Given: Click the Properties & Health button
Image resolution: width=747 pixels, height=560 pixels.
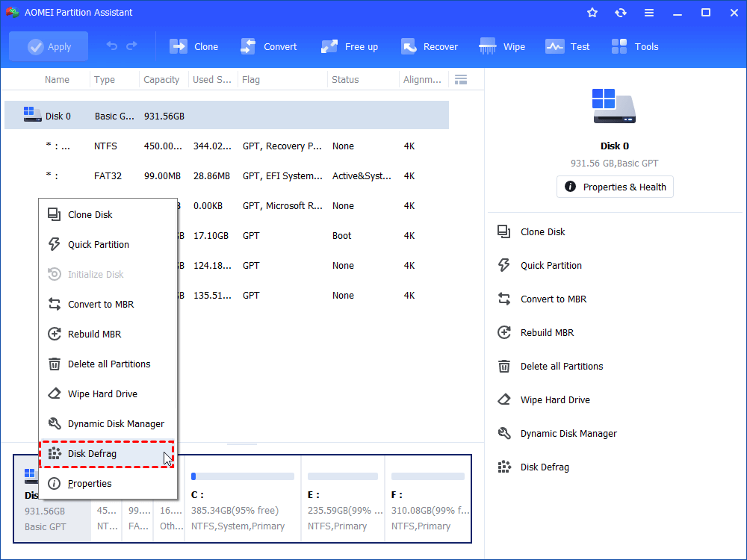Looking at the screenshot, I should tap(615, 187).
